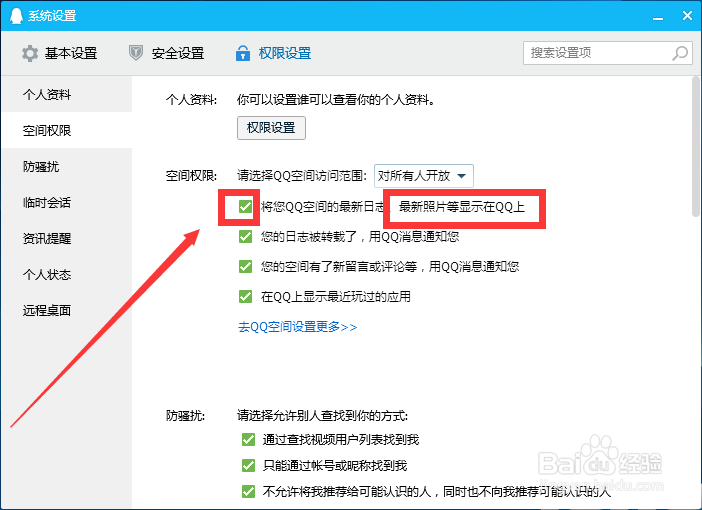Close the 系统设置 window
Image resolution: width=702 pixels, height=510 pixels.
[x=687, y=16]
